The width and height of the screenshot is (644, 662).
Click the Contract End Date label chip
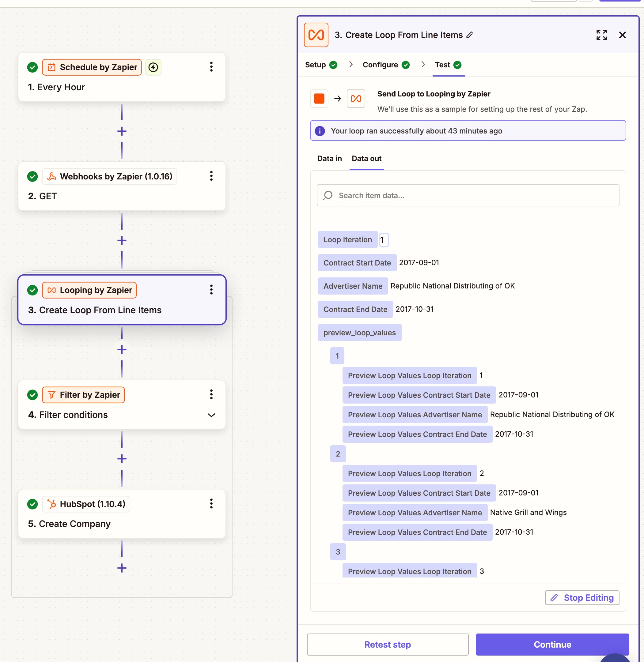[x=355, y=309]
